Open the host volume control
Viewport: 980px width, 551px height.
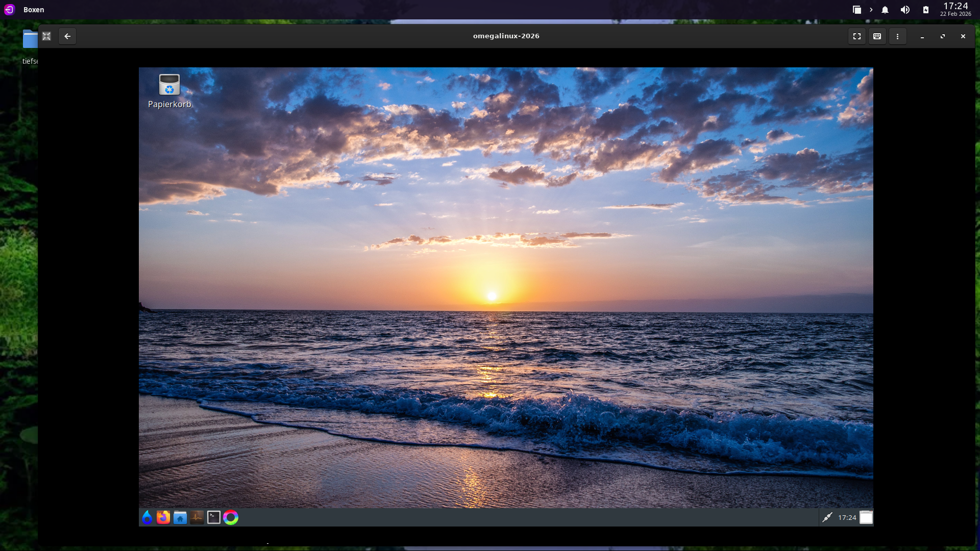coord(905,10)
